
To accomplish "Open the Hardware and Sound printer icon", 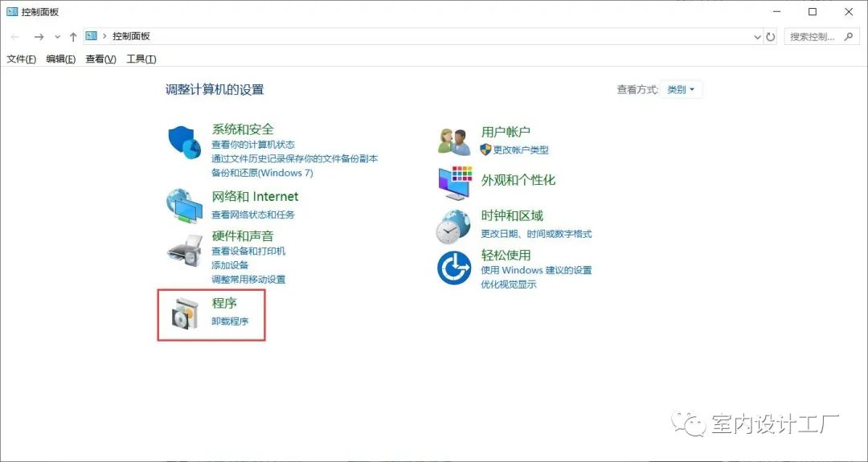I will 185,251.
